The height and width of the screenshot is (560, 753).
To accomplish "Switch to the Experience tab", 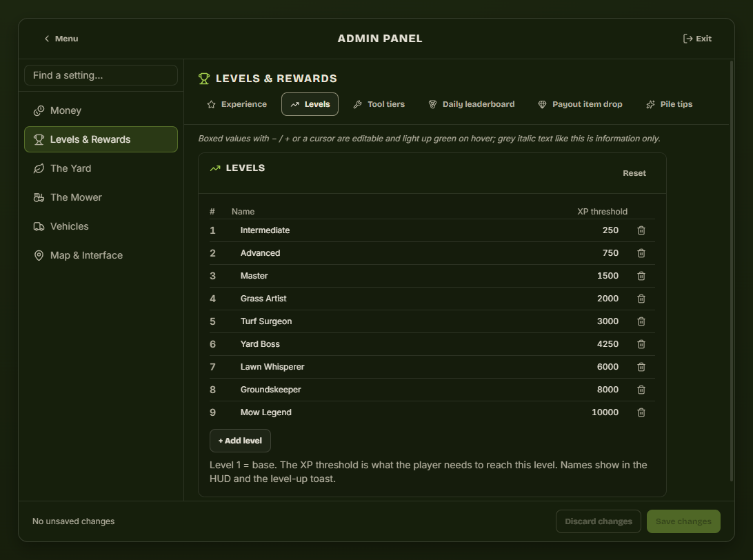I will [237, 104].
